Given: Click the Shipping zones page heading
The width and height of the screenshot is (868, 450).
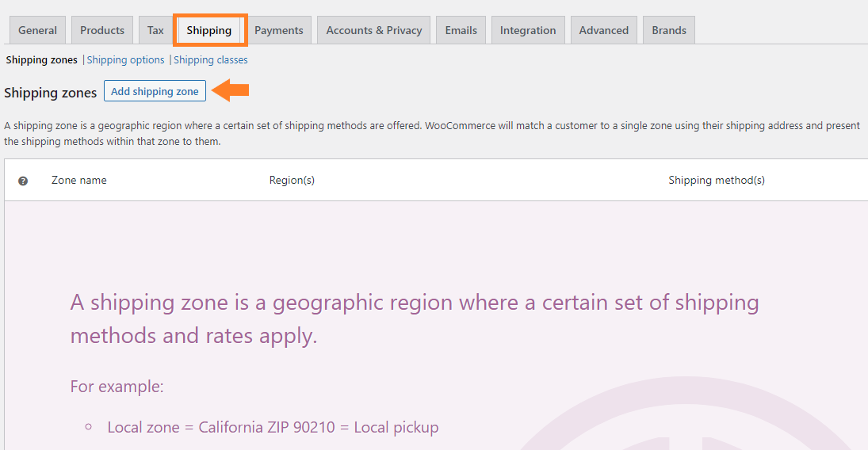Looking at the screenshot, I should click(51, 93).
